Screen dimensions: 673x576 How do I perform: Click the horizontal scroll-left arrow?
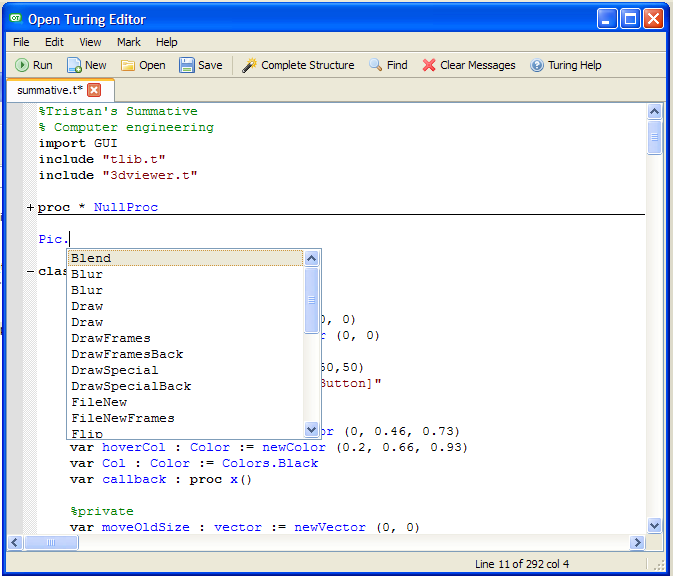coord(15,543)
